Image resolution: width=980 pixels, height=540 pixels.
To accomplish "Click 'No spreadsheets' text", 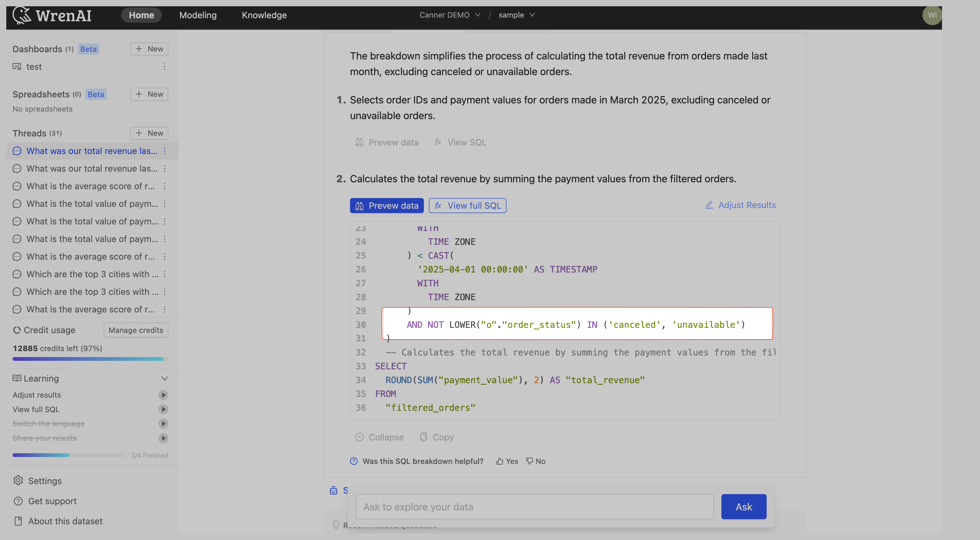I will tap(42, 109).
